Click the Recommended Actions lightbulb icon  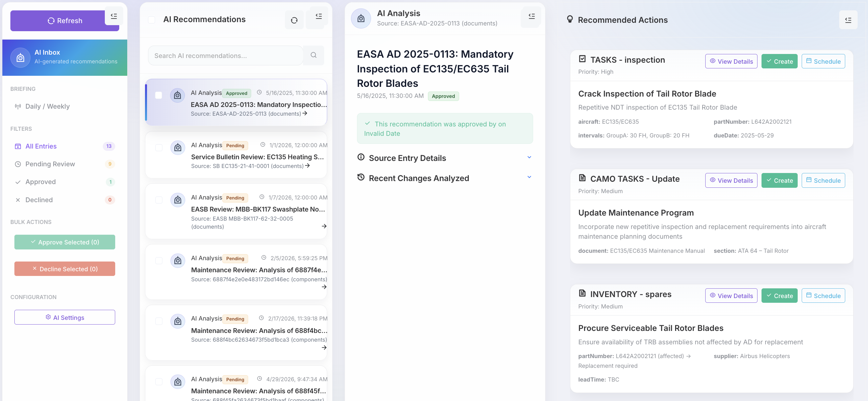[x=570, y=19]
